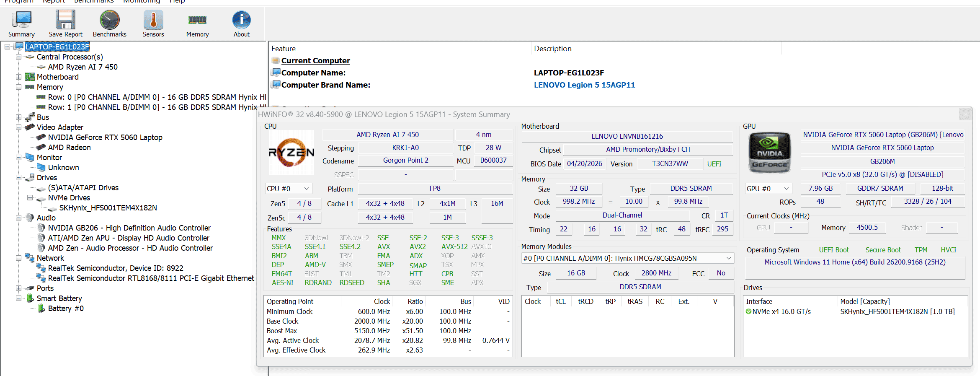Viewport: 980px width, 376px height.
Task: Click the BIOS Date 04/20/2026 value
Action: (x=584, y=163)
